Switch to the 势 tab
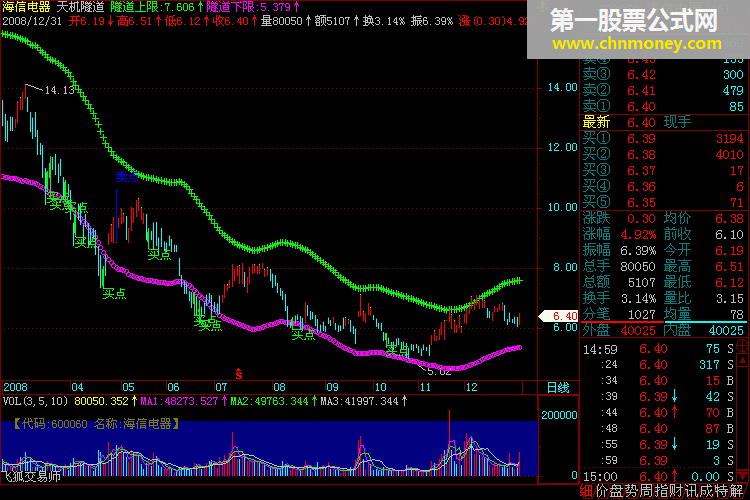The height and width of the screenshot is (500, 750). [x=630, y=491]
